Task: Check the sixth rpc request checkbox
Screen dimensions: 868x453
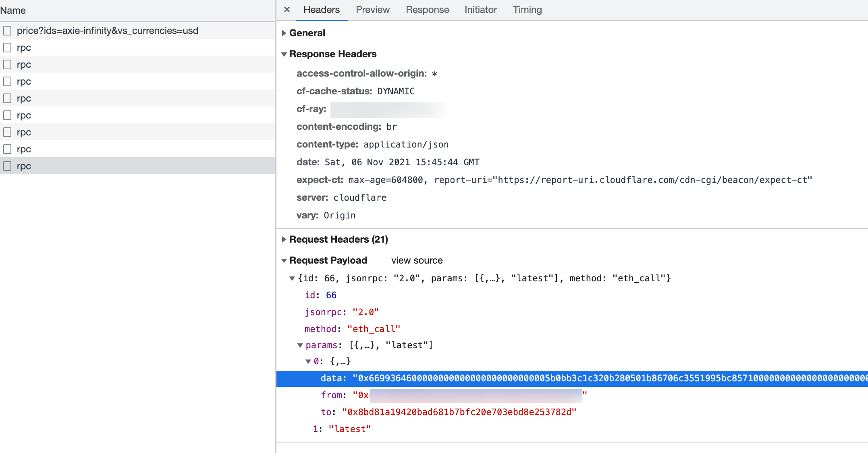Action: [7, 132]
